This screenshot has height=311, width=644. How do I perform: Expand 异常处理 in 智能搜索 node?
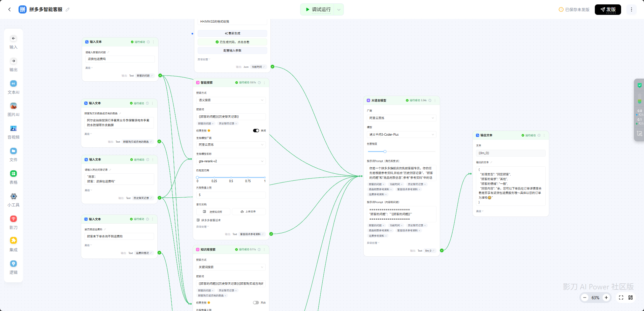coord(203,227)
